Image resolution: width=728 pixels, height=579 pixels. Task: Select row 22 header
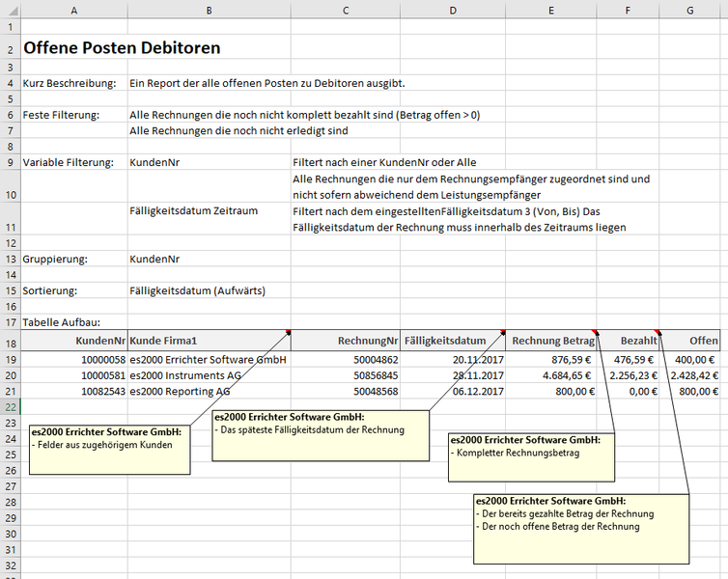point(11,407)
